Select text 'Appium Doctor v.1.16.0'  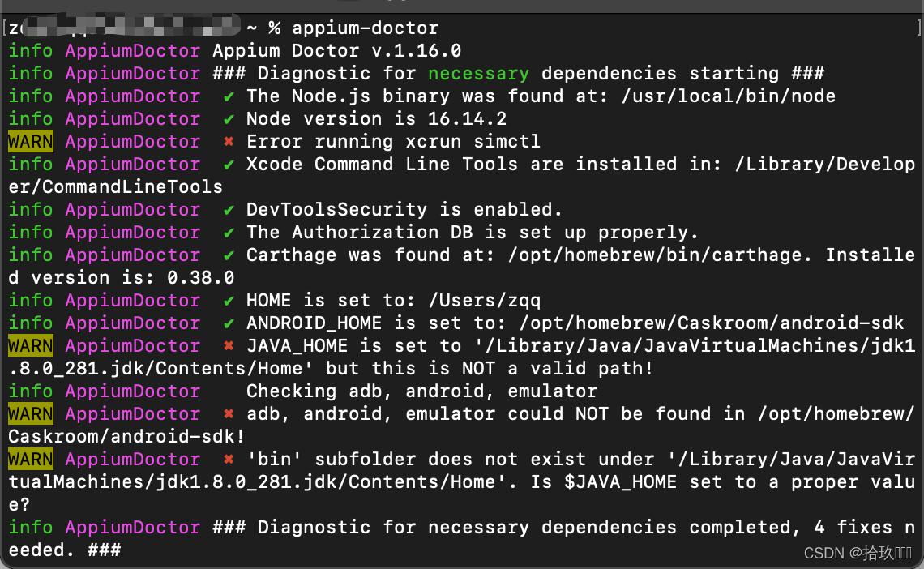[336, 50]
